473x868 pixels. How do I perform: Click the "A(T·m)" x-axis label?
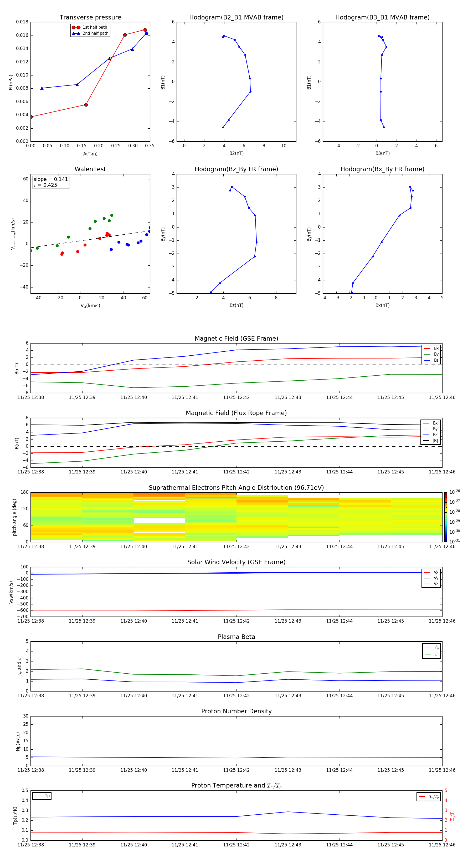tap(90, 154)
